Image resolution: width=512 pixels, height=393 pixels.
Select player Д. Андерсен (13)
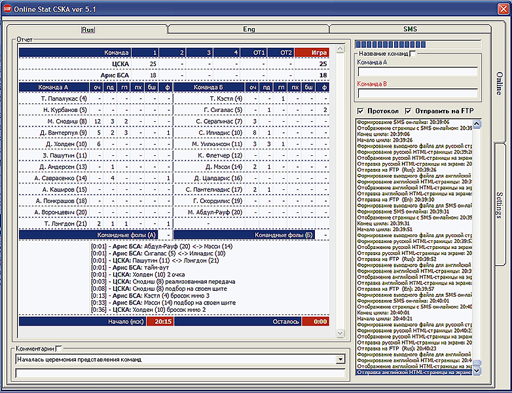tap(63, 167)
